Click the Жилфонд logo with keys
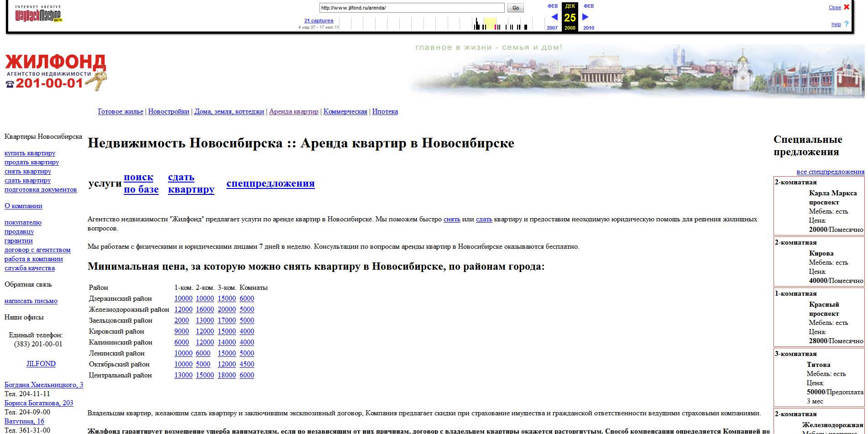Image resolution: width=868 pixels, height=434 pixels. (x=56, y=72)
